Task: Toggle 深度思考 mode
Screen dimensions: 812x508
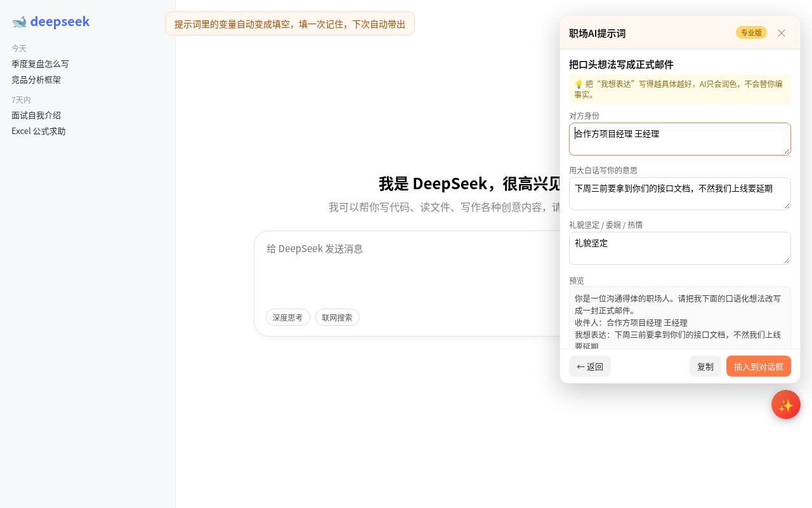Action: pos(288,317)
